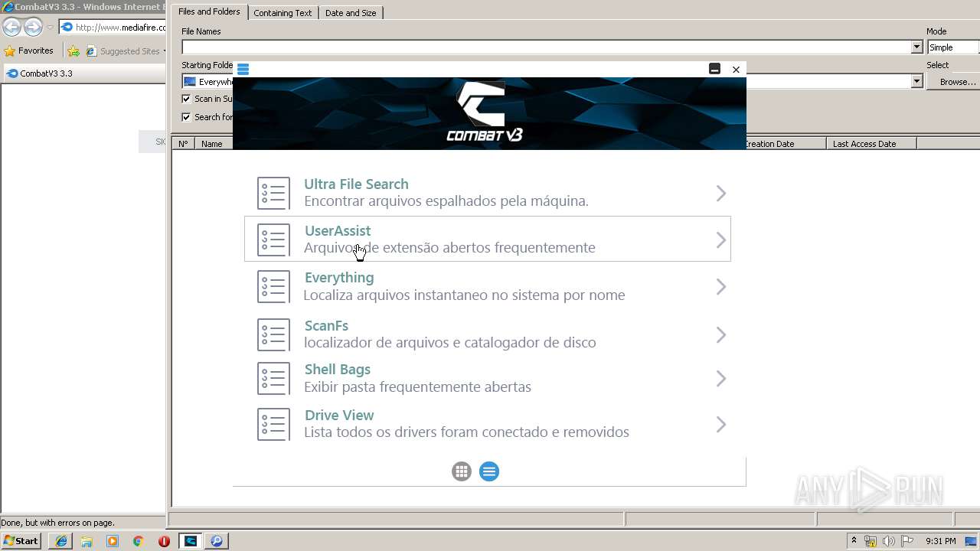Click the N° column header
Image resolution: width=980 pixels, height=551 pixels.
(183, 144)
